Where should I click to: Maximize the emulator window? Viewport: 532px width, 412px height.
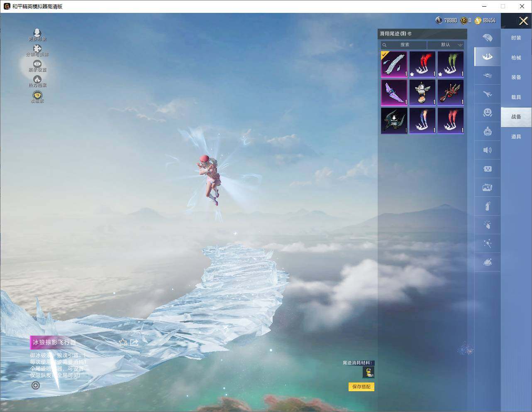[503, 6]
